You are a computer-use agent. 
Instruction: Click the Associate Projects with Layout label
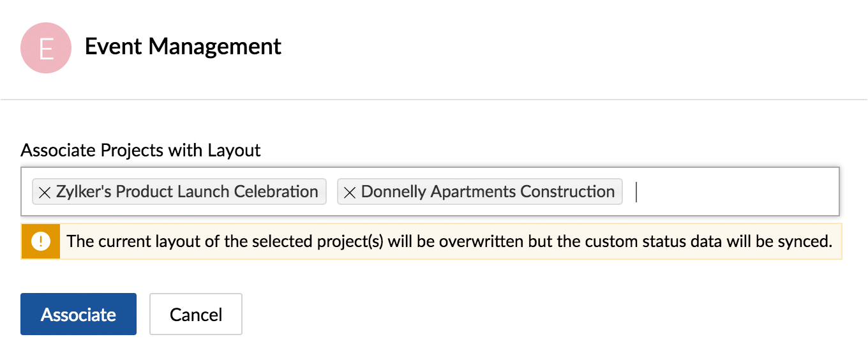click(141, 151)
